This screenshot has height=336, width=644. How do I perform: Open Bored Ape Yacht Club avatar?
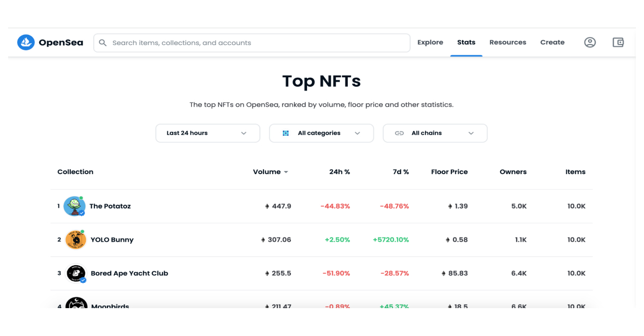pos(76,273)
